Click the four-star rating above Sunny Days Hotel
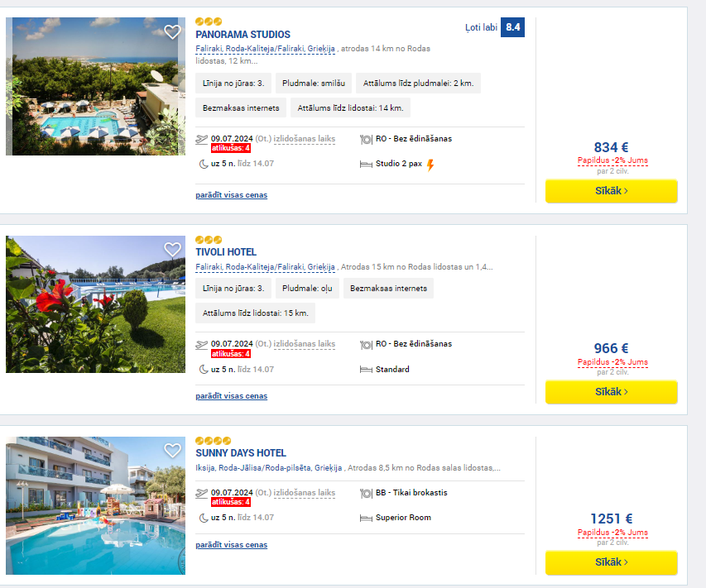 coord(213,441)
